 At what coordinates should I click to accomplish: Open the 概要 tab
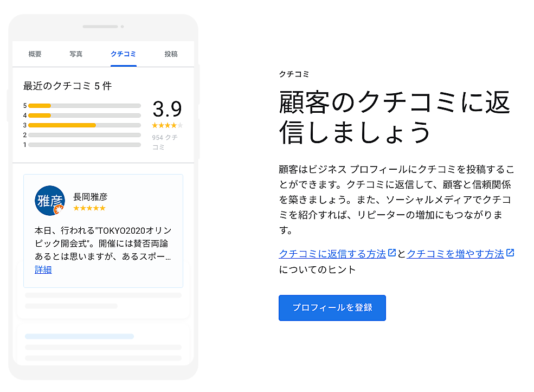point(35,54)
